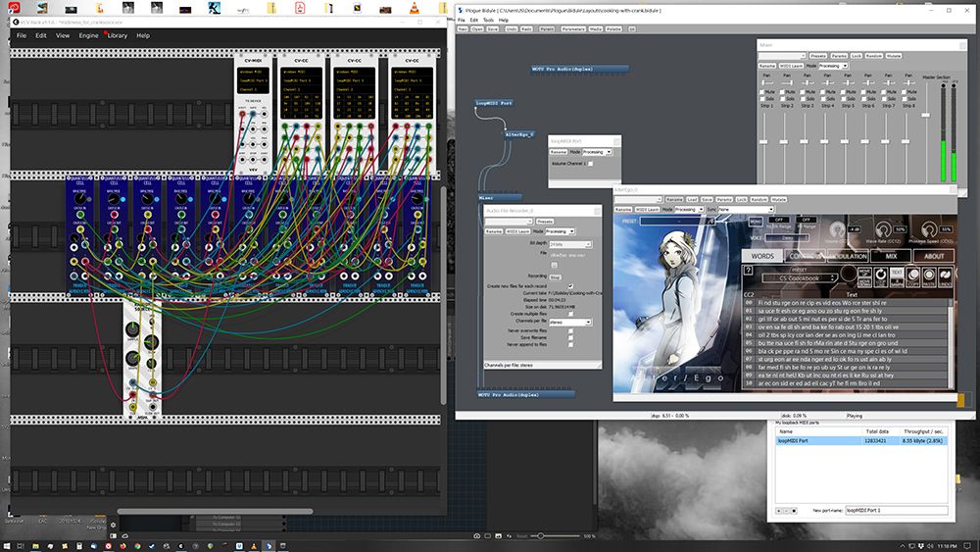
Task: Open Engine menu in VCV Rack
Action: coord(88,35)
